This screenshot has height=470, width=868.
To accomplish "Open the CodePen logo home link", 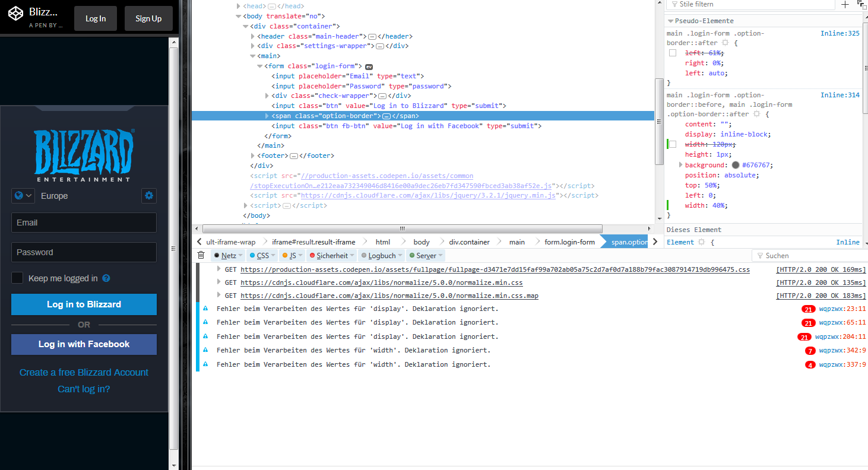I will click(x=16, y=13).
